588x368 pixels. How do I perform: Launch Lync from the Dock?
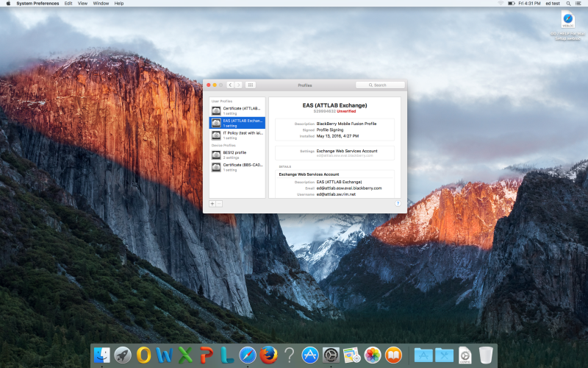click(227, 355)
